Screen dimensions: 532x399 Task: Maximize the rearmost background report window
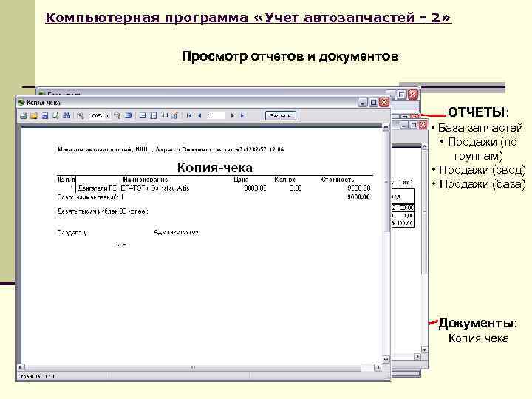[401, 95]
